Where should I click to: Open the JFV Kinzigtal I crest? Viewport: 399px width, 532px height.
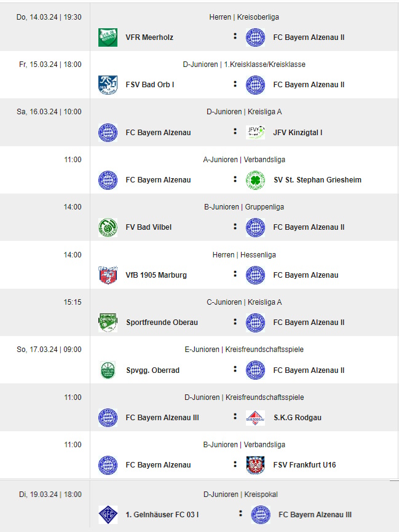(255, 132)
